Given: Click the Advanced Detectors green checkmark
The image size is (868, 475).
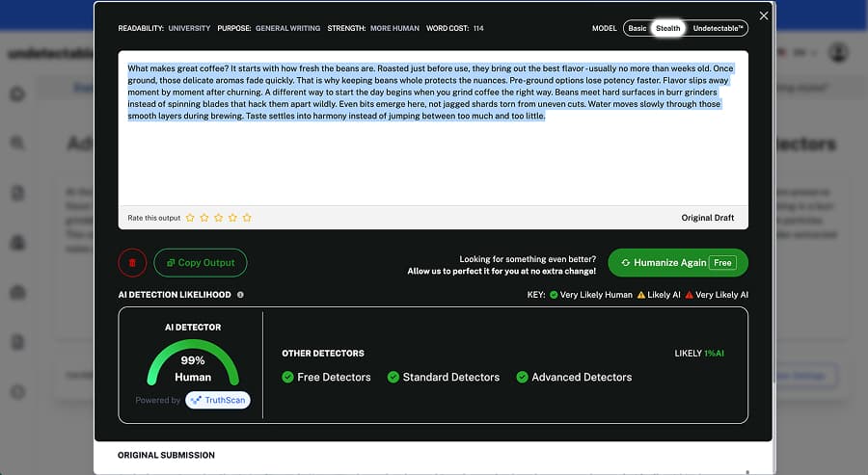Looking at the screenshot, I should [522, 377].
